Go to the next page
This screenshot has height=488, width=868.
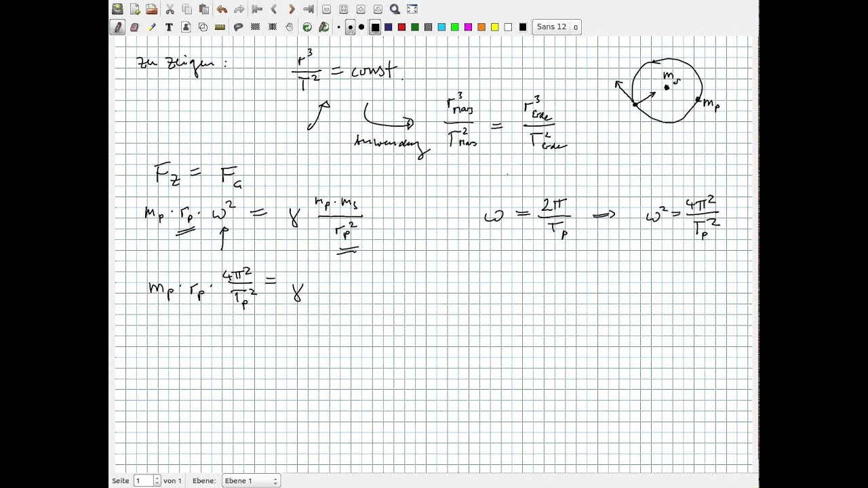click(291, 9)
